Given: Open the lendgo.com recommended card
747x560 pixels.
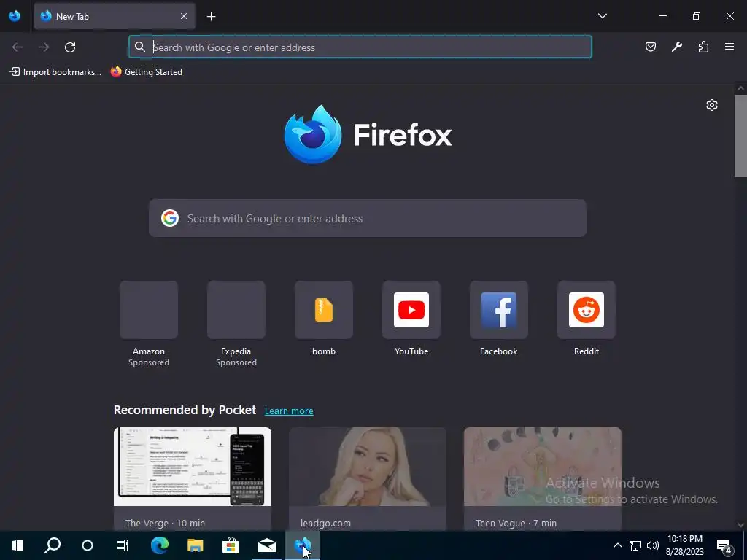Looking at the screenshot, I should pos(368,479).
